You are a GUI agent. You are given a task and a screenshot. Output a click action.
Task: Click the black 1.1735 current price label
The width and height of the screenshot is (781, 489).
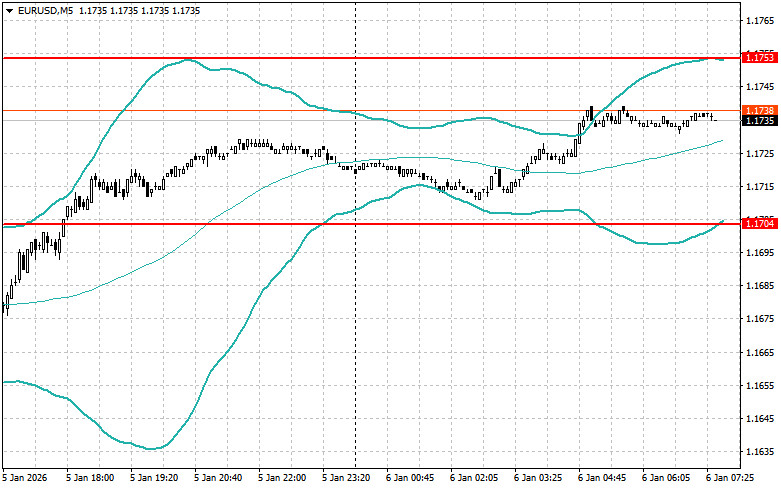pos(759,121)
